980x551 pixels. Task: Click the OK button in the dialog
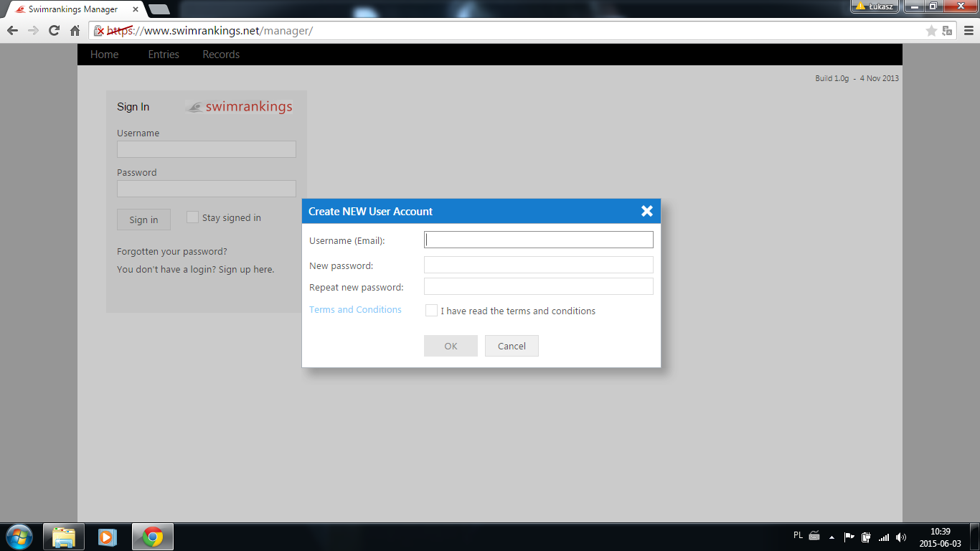[451, 346]
